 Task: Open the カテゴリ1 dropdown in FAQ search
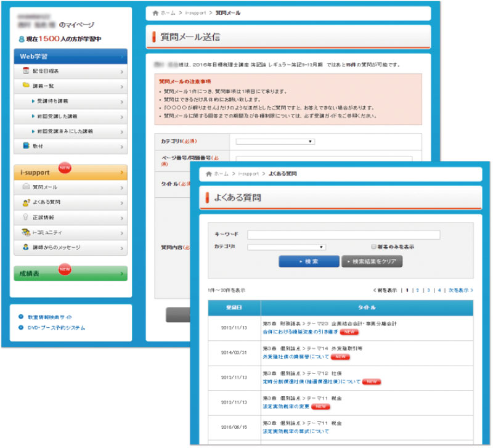click(287, 247)
